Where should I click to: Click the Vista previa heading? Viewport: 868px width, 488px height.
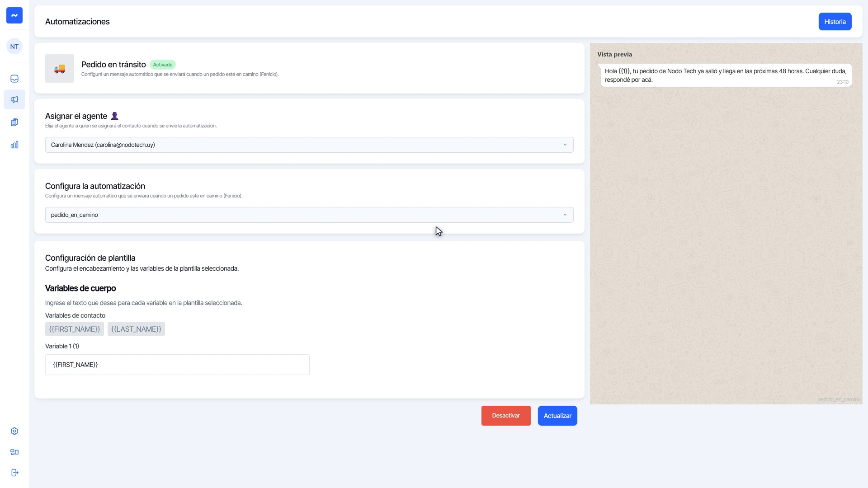(x=614, y=54)
